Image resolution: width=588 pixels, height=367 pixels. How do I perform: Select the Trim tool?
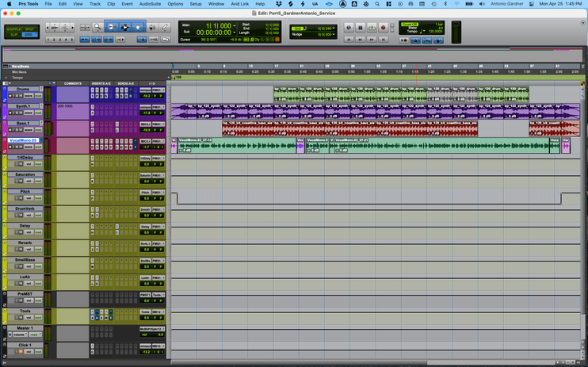[112, 27]
